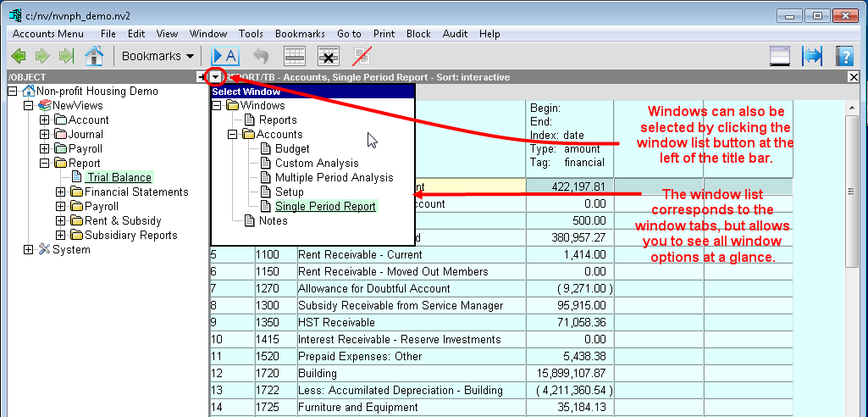This screenshot has width=868, height=417.
Task: Click the red-slashed page toolbar icon
Action: (x=362, y=56)
